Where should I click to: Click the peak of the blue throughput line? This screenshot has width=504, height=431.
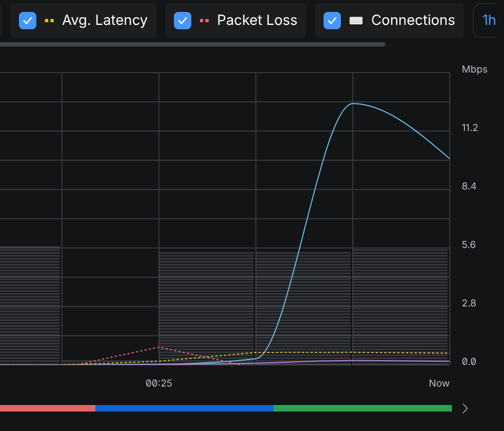pos(353,103)
